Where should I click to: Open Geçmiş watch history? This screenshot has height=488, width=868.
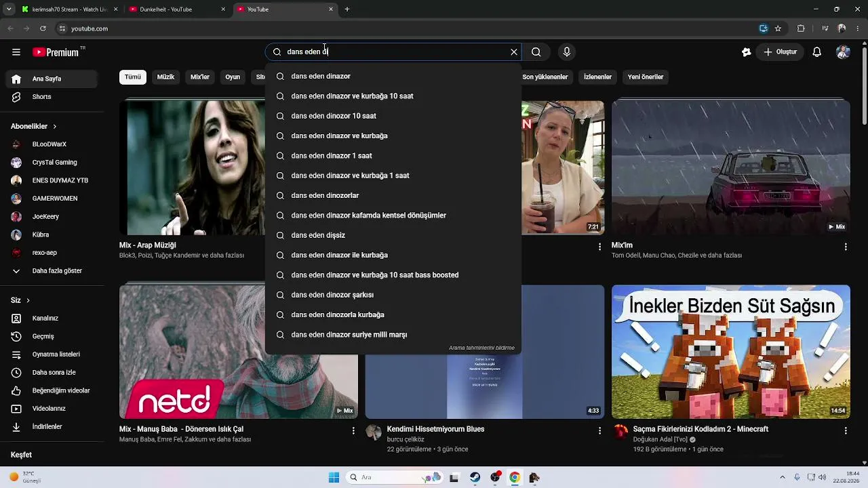coord(52,336)
